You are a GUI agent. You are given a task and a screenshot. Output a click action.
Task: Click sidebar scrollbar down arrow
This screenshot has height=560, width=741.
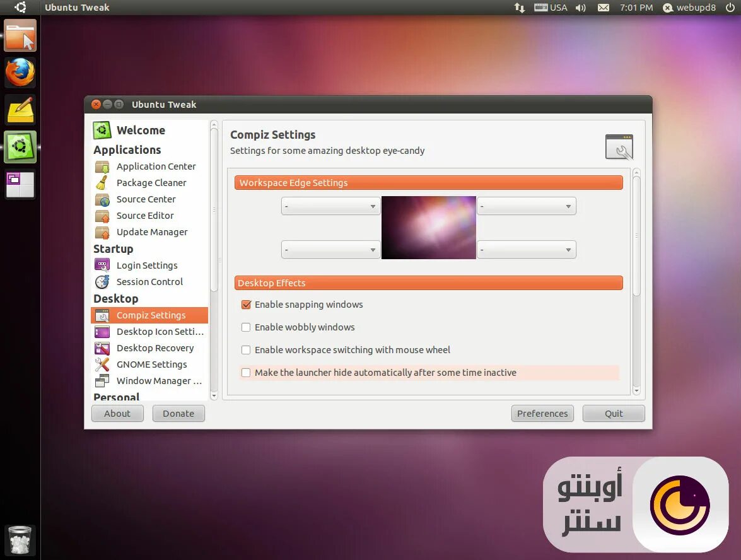click(x=214, y=395)
